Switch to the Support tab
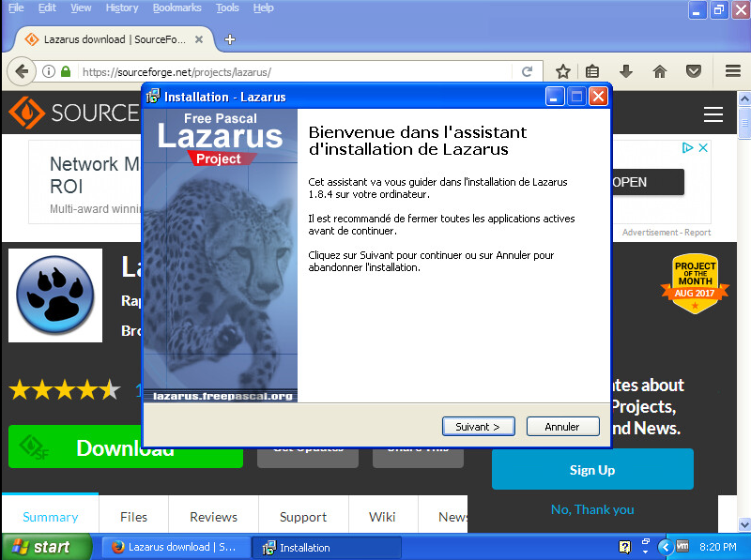751x560 pixels. [x=303, y=517]
